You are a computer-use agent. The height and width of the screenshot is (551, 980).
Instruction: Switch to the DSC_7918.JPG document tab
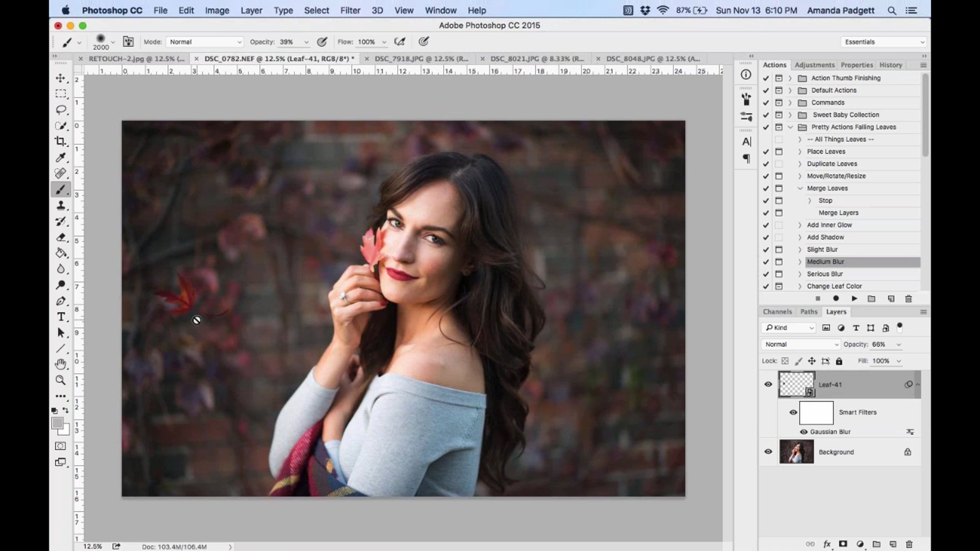point(421,59)
